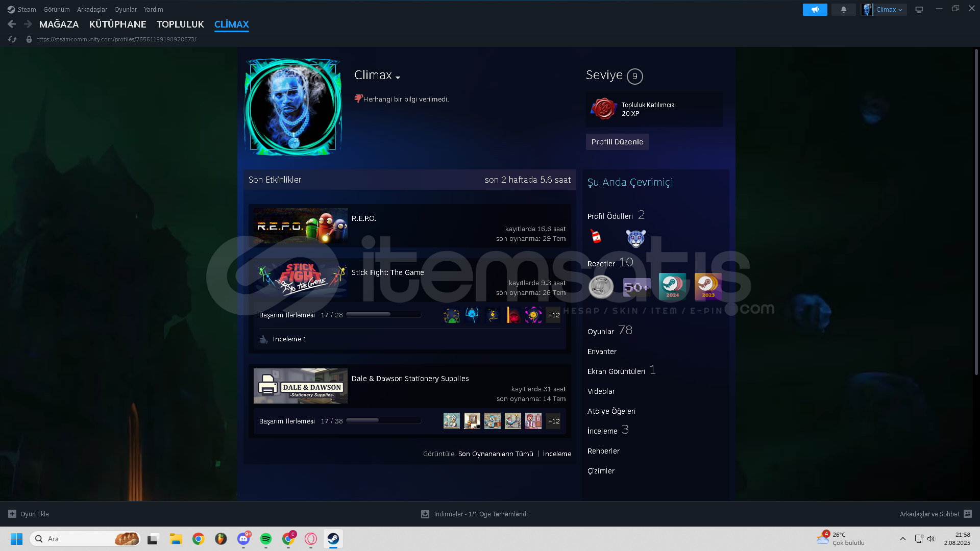Open Spotify from the taskbar

click(x=266, y=539)
